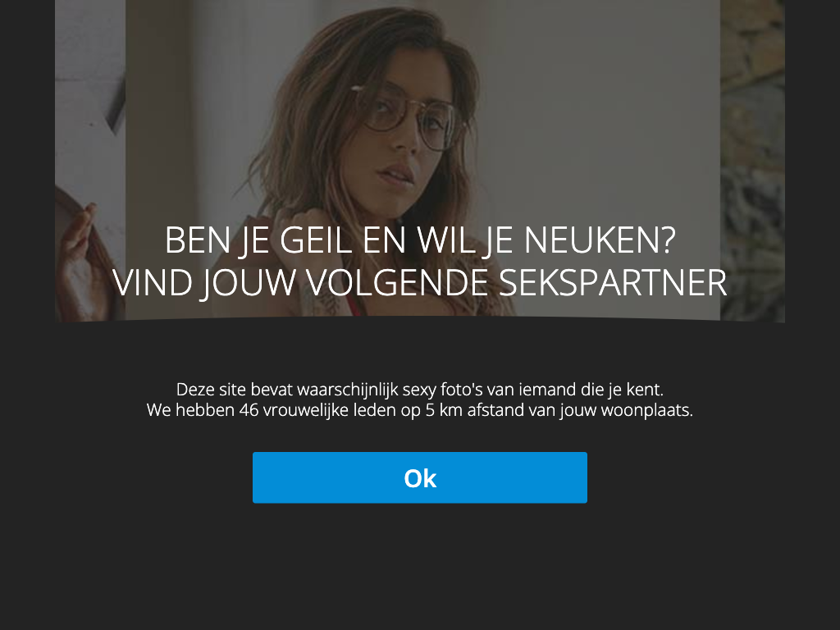Click the word "NEUKEN?" in the headline
Image resolution: width=840 pixels, height=630 pixels.
[x=600, y=240]
